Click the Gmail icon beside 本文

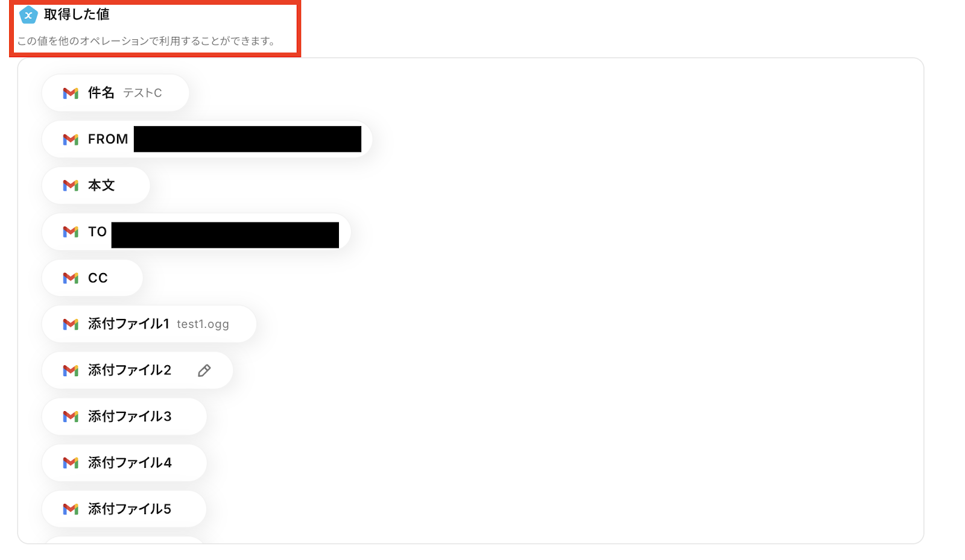tap(71, 186)
